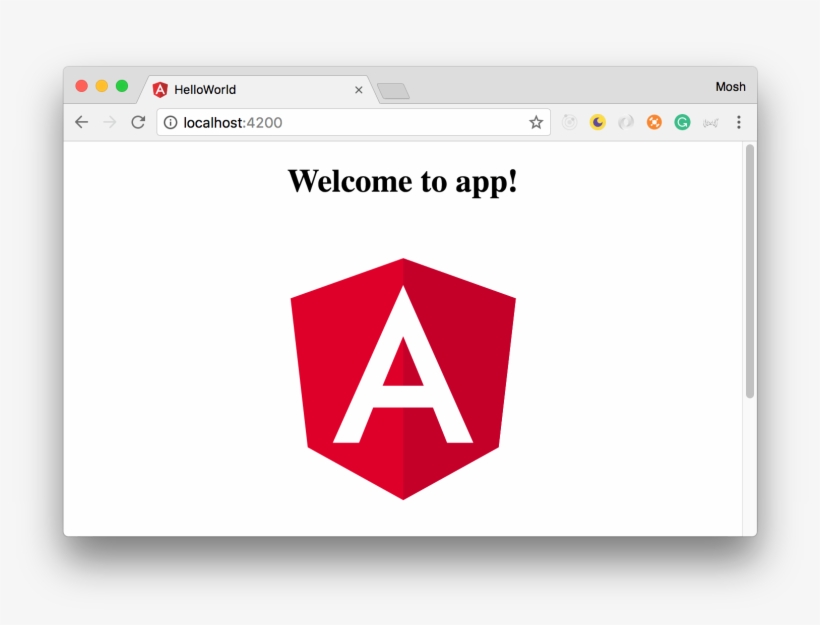Image resolution: width=820 pixels, height=625 pixels.
Task: Click the Mosh profile button
Action: [731, 87]
